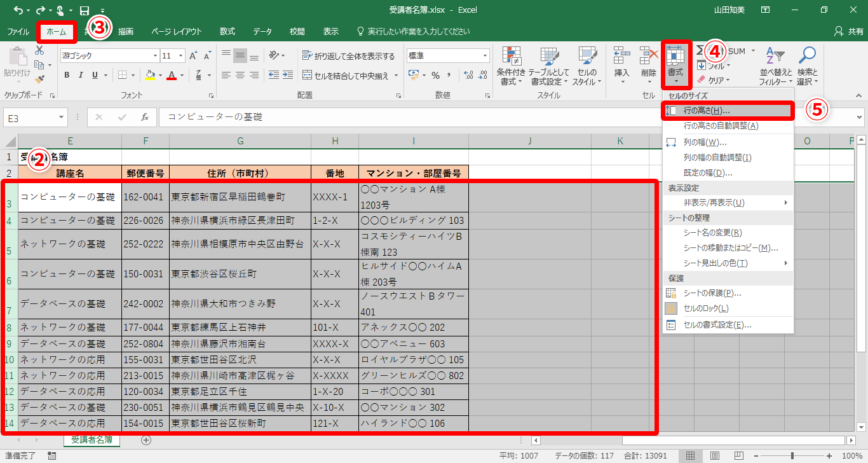
Task: Toggle center horizontal alignment
Action: (240, 75)
